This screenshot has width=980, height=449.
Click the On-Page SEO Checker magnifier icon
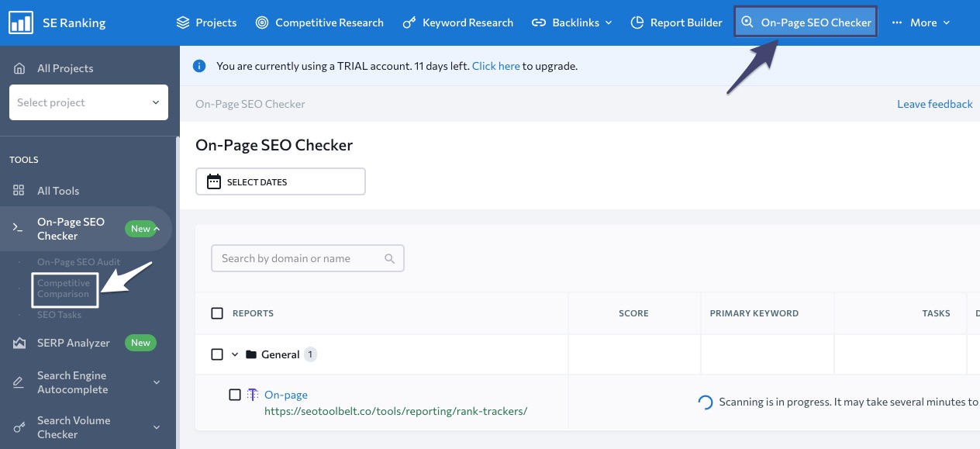point(747,22)
